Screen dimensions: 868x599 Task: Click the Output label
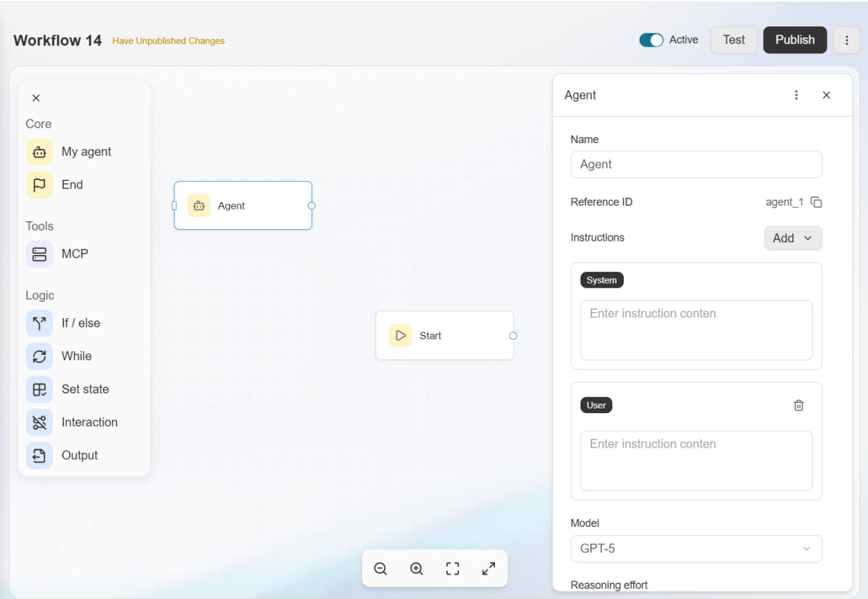pyautogui.click(x=80, y=455)
